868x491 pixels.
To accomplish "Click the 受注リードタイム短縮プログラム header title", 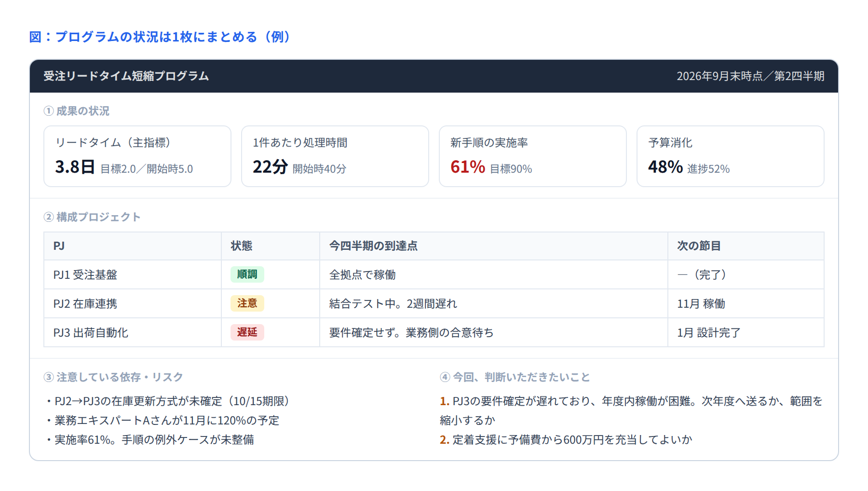I will tap(126, 76).
